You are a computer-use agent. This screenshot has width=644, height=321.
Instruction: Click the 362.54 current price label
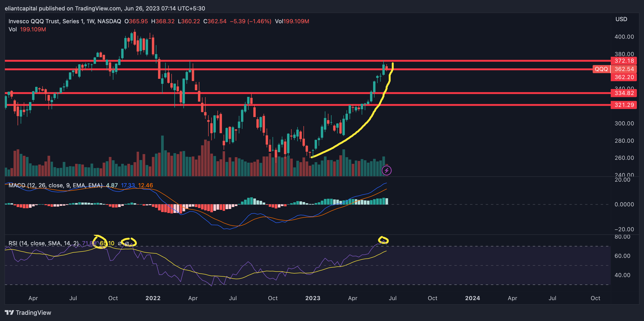(624, 69)
